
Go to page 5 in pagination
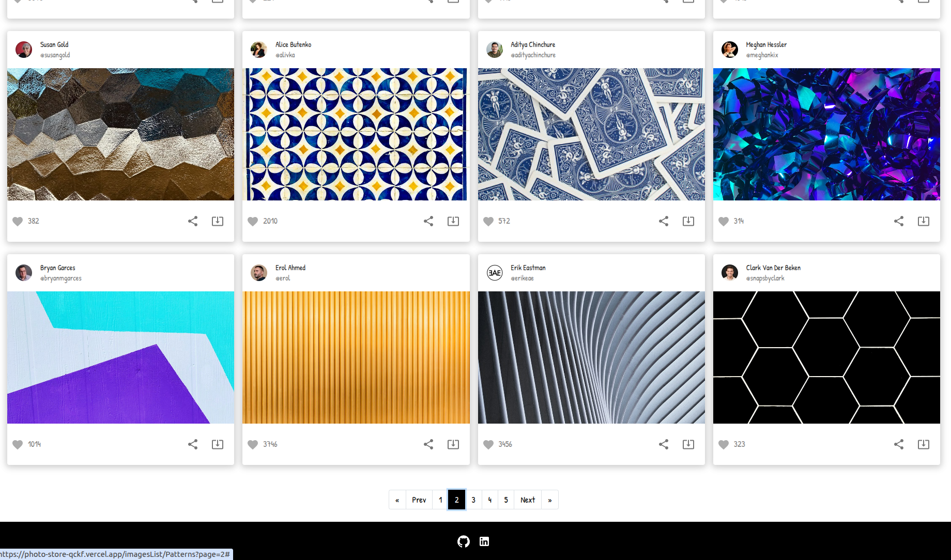pos(506,500)
